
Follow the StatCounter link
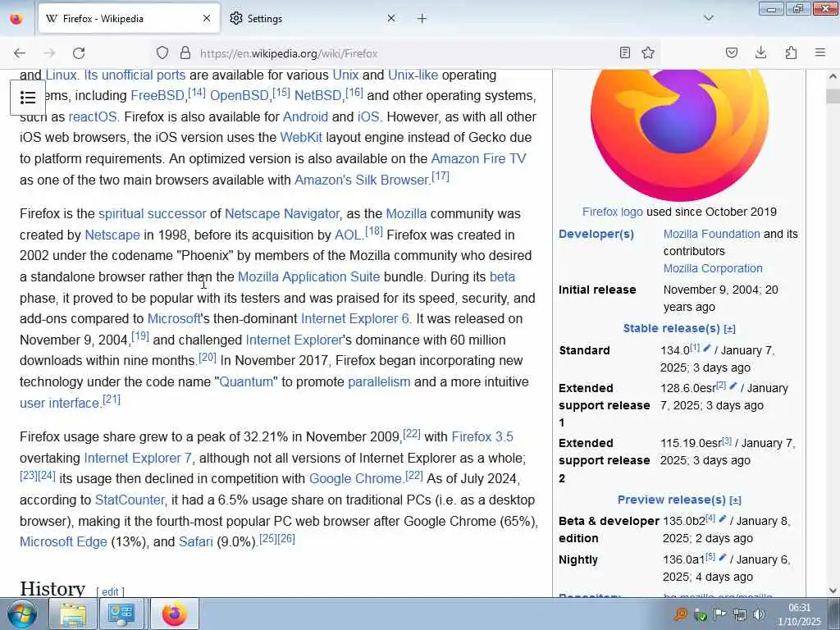click(130, 500)
